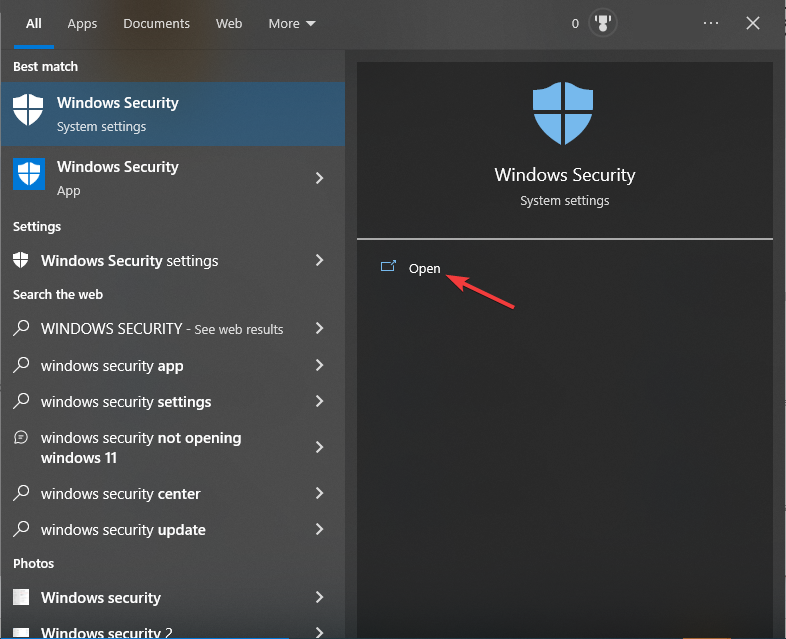Select the windows security update web suggestion
The image size is (786, 639).
[123, 530]
